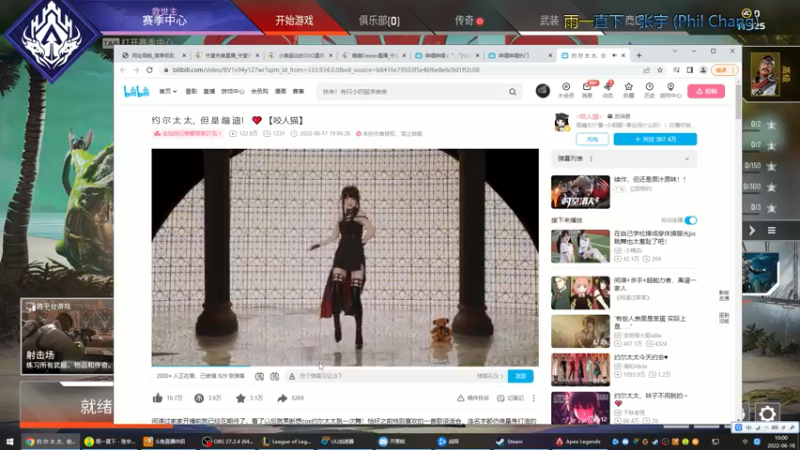Image resolution: width=800 pixels, height=450 pixels.
Task: Select 开始游戏 tab in the game
Action: (294, 20)
